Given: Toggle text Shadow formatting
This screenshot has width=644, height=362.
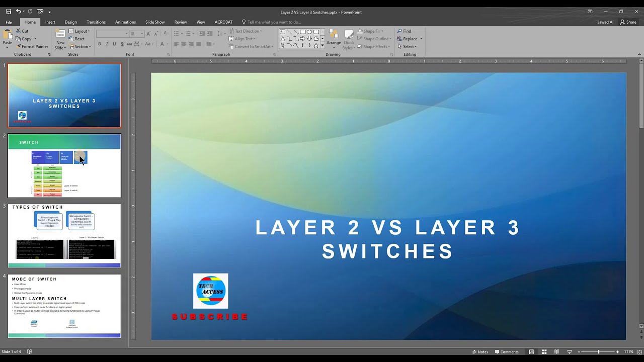Looking at the screenshot, I should [x=121, y=44].
